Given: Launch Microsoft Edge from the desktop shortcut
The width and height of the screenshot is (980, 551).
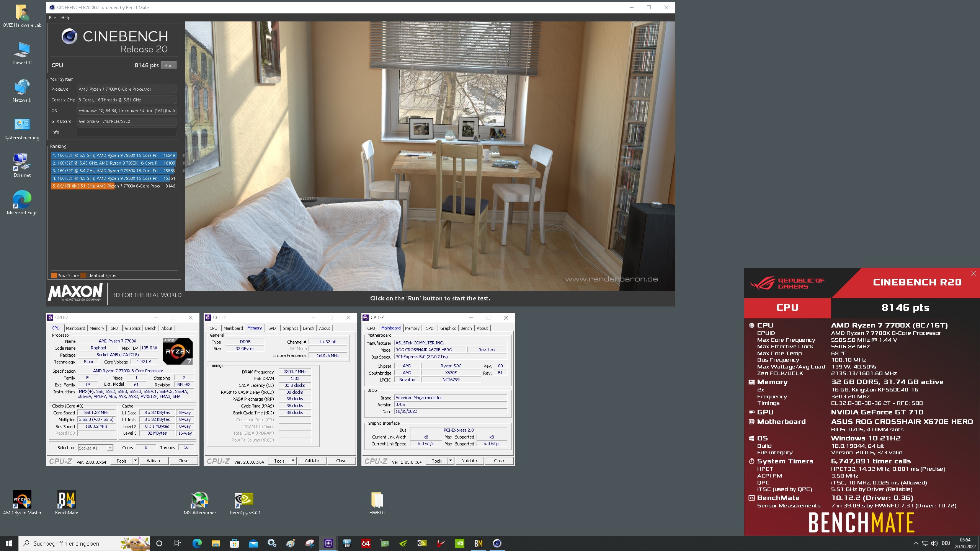Looking at the screenshot, I should [x=22, y=203].
